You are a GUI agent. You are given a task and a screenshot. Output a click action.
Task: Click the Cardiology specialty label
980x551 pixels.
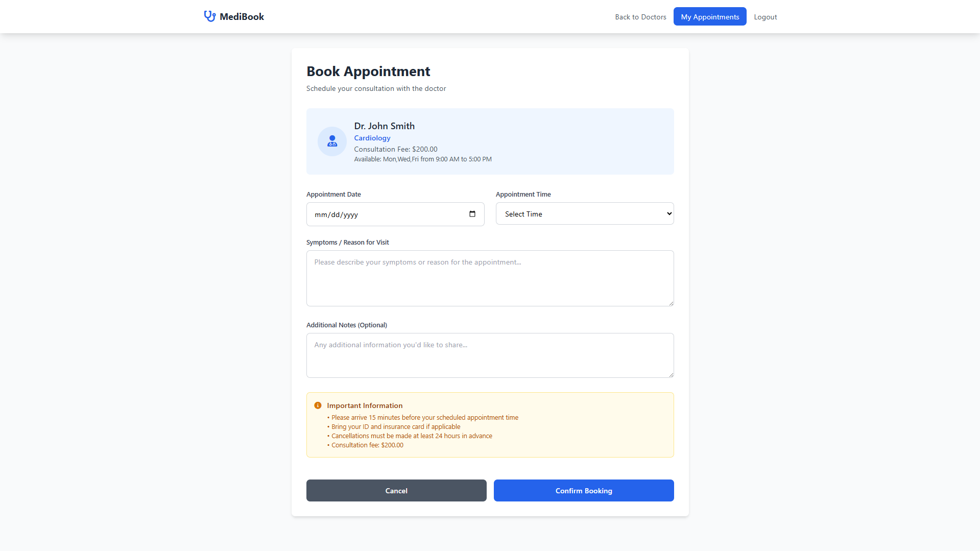pyautogui.click(x=372, y=138)
